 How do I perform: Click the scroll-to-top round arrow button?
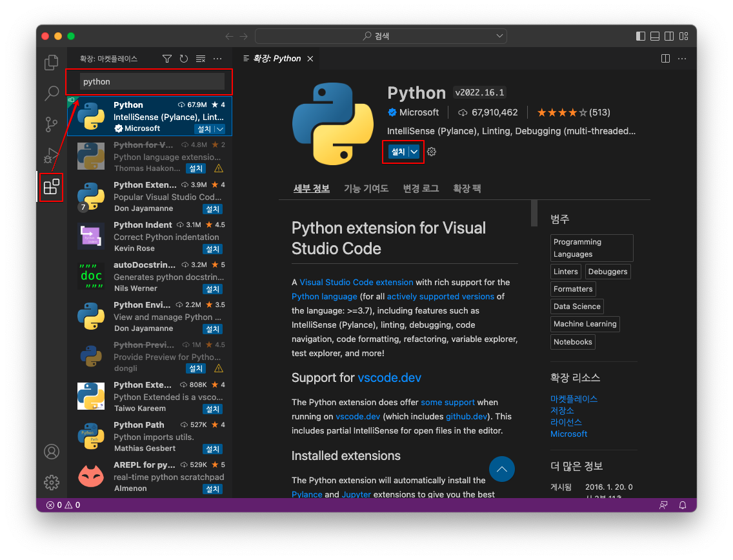(x=501, y=469)
